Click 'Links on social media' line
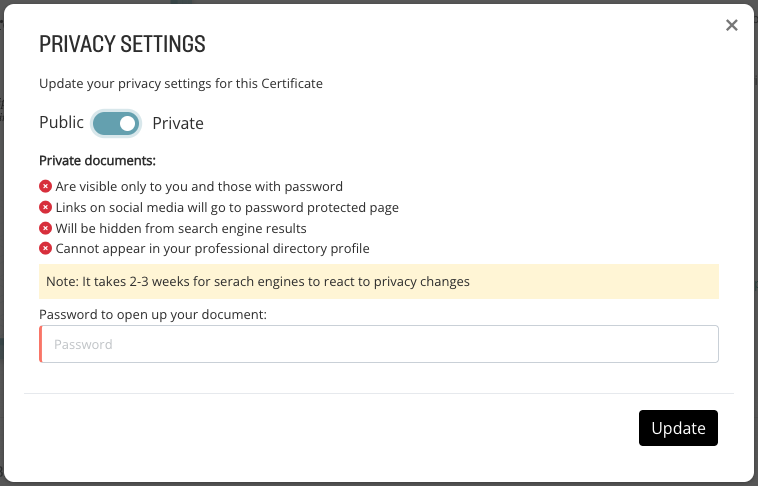The image size is (758, 486). (x=227, y=207)
